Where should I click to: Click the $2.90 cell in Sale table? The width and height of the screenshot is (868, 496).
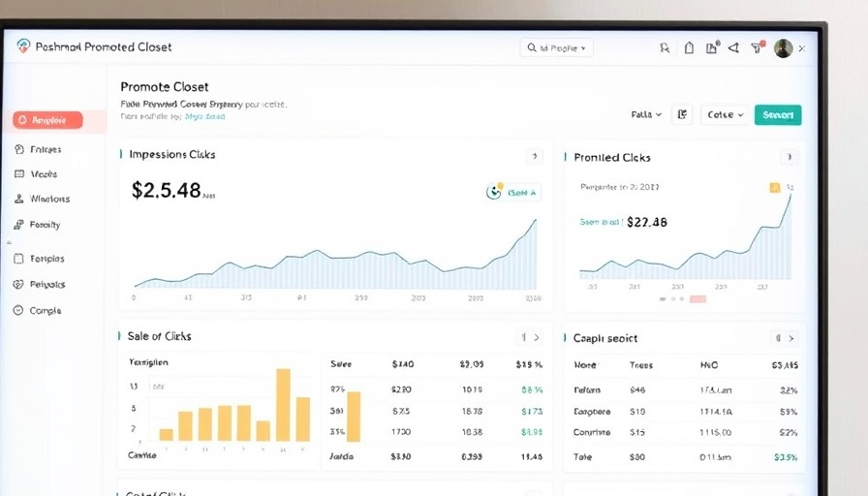point(401,389)
